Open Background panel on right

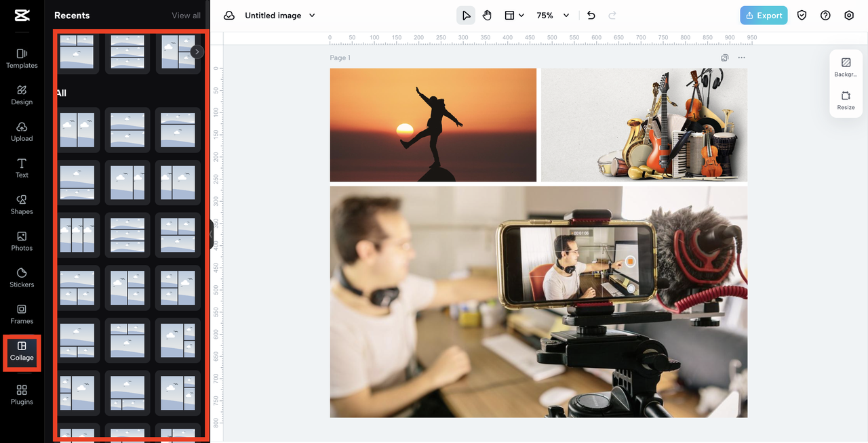[x=846, y=66]
